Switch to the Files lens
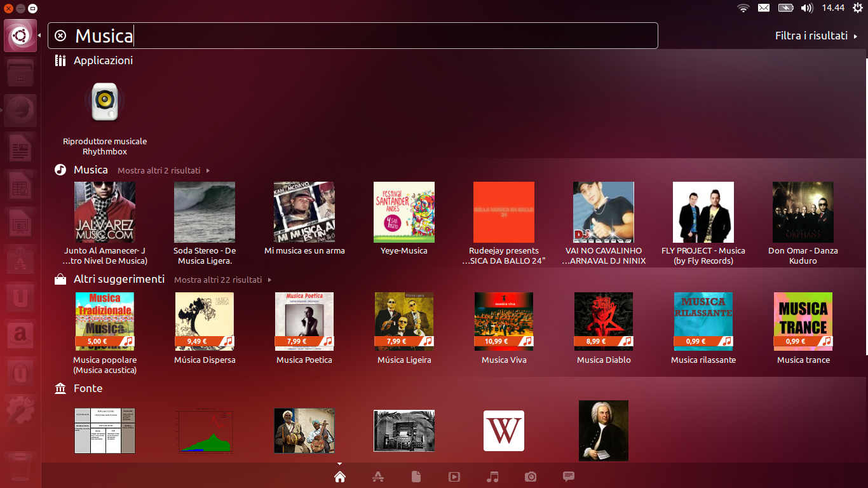This screenshot has width=868, height=488. pyautogui.click(x=416, y=477)
